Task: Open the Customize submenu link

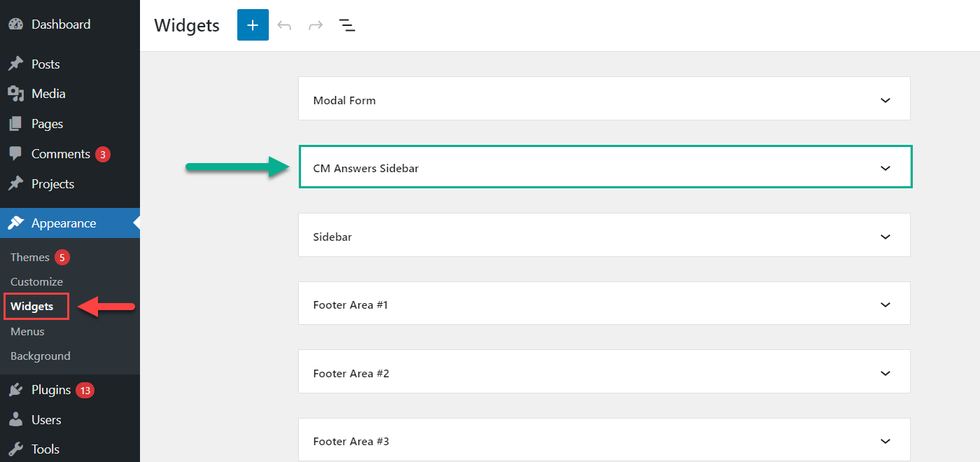Action: [36, 282]
